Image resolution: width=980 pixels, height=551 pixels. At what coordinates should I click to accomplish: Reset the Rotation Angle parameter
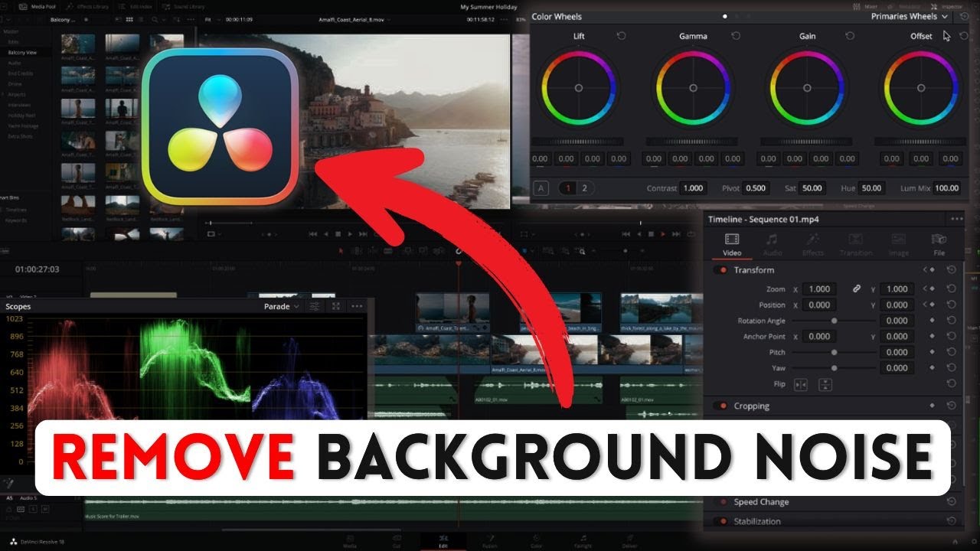pyautogui.click(x=951, y=321)
